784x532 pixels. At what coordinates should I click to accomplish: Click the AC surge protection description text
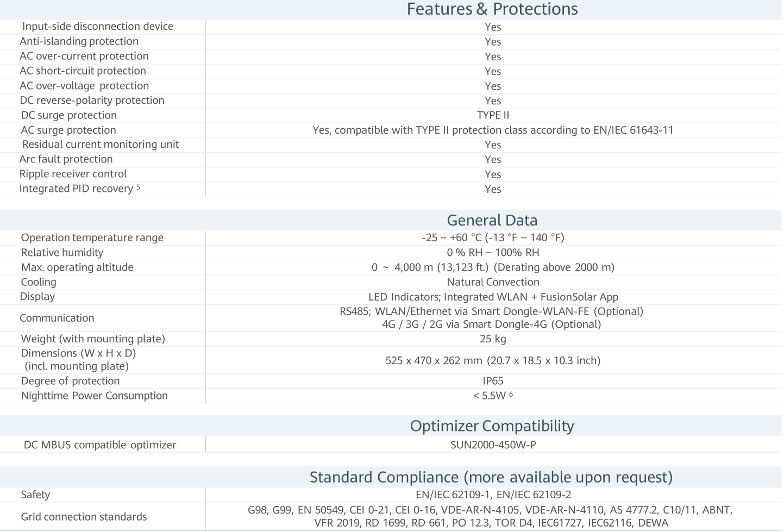tap(493, 130)
